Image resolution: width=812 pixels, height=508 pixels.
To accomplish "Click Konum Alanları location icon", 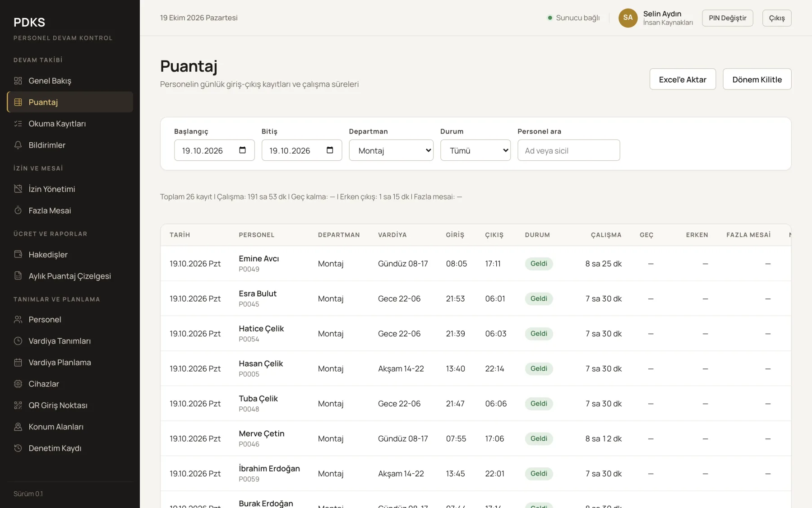I will (18, 427).
